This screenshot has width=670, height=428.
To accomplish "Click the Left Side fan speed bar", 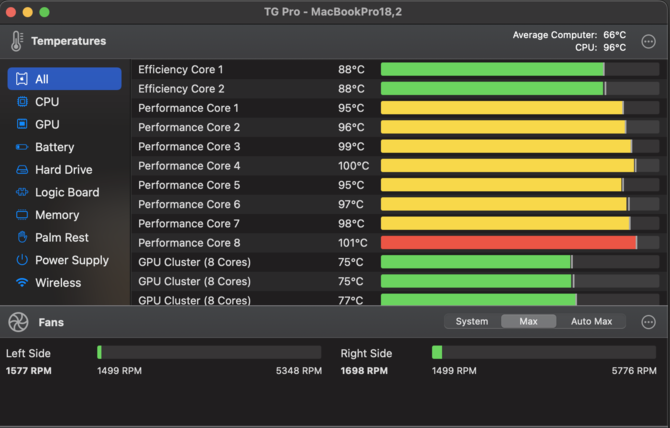I will 209,352.
